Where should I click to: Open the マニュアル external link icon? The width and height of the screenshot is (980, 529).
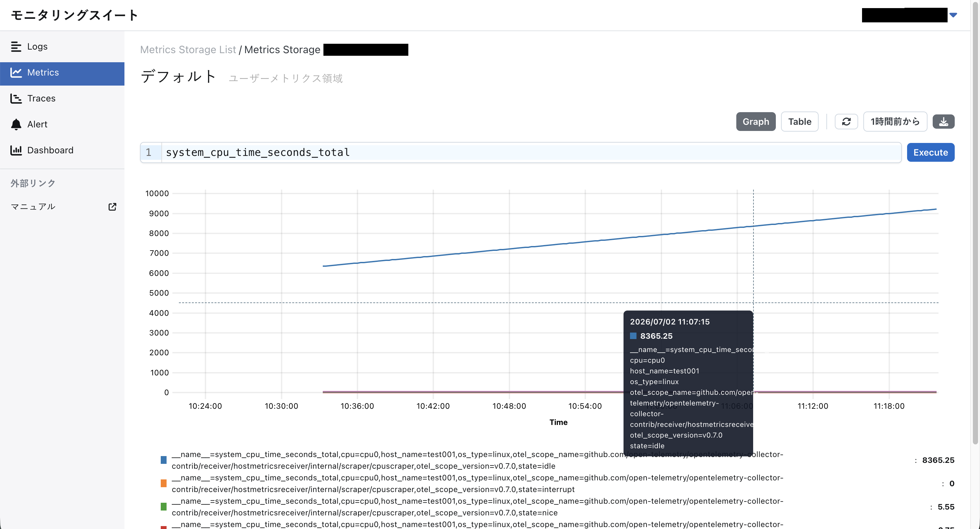tap(112, 207)
